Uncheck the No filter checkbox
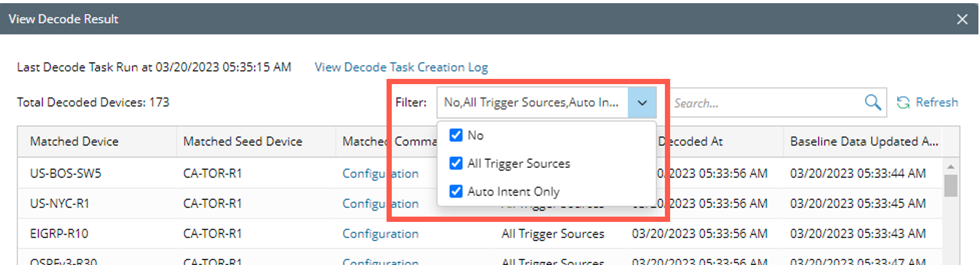This screenshot has width=980, height=265. point(456,135)
